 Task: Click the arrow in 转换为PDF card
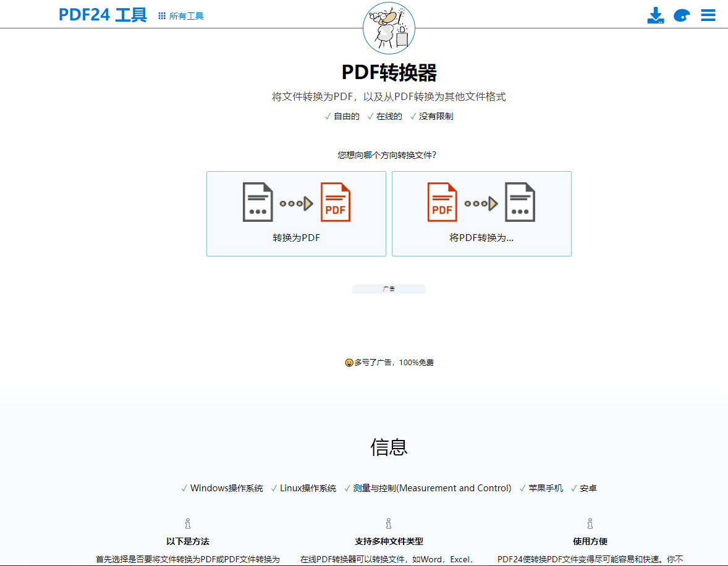(296, 203)
